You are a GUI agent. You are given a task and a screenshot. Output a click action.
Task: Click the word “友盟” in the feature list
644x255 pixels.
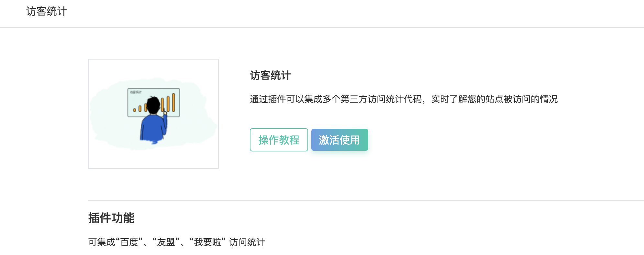166,242
